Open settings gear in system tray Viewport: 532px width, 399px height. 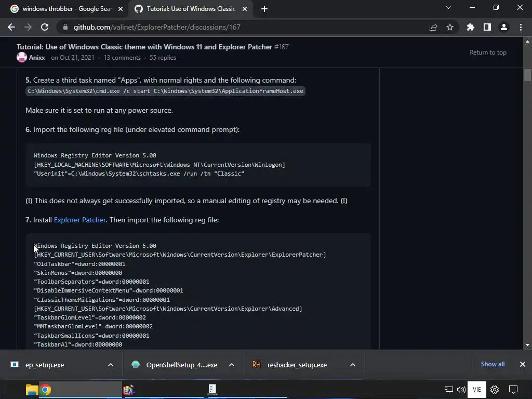(495, 390)
